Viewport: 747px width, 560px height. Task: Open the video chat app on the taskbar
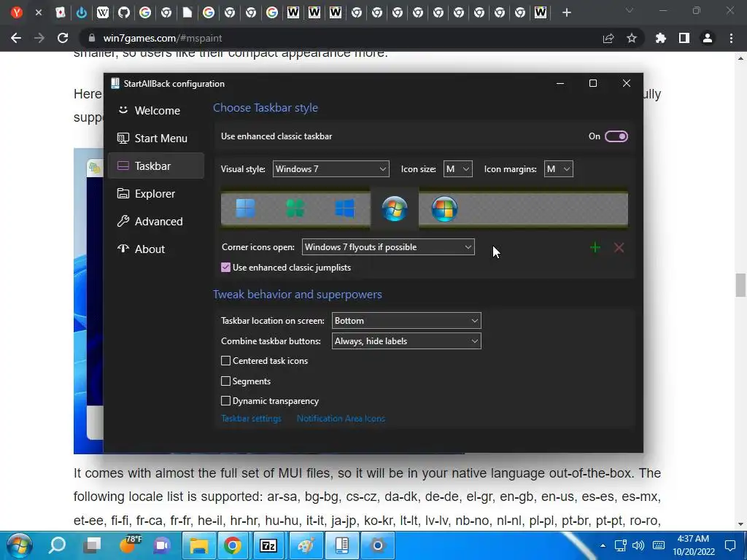(x=162, y=545)
